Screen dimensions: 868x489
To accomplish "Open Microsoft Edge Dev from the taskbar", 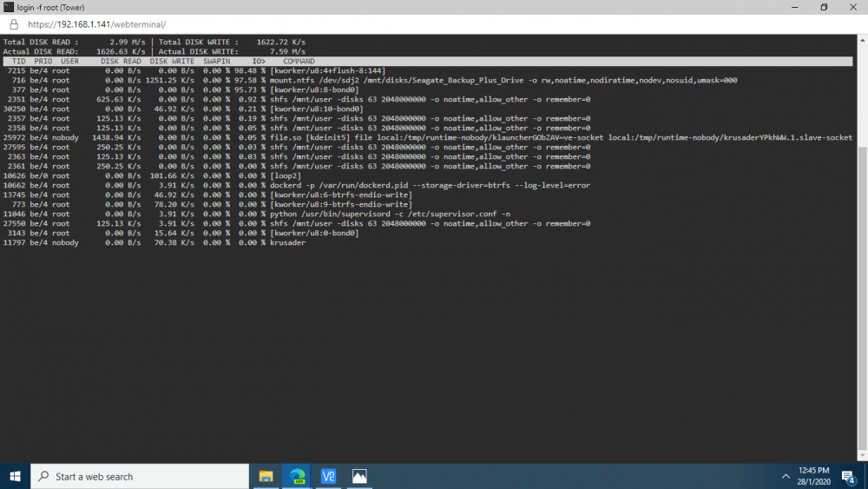I will (297, 476).
